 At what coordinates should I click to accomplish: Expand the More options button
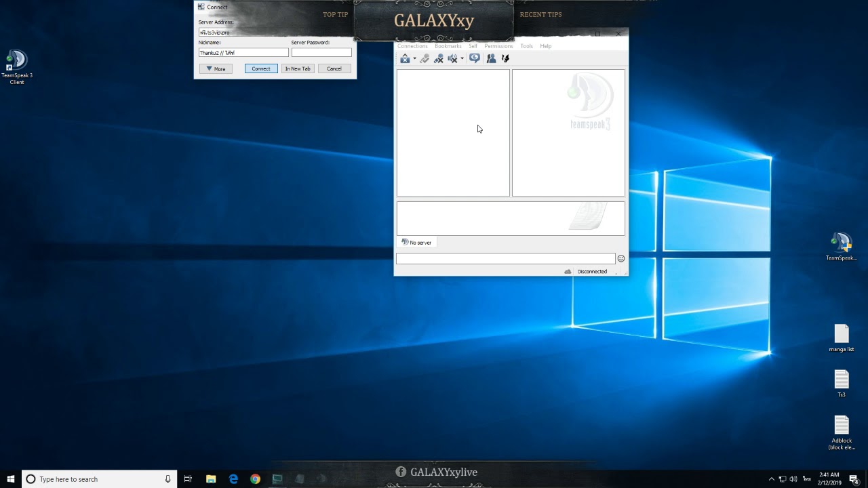click(x=216, y=68)
